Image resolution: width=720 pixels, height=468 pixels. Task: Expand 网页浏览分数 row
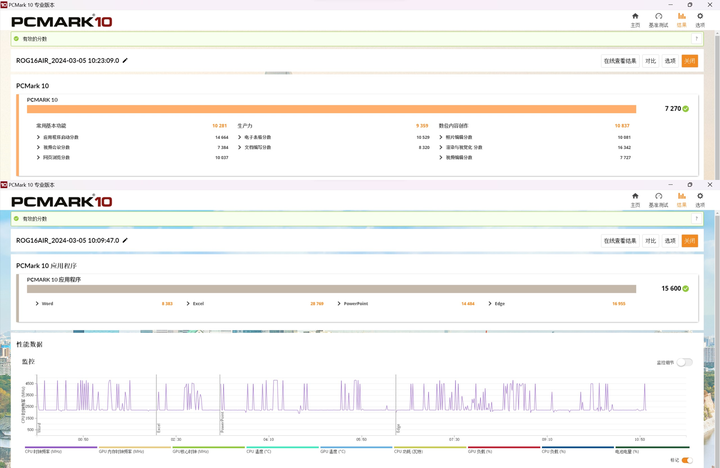(39, 158)
